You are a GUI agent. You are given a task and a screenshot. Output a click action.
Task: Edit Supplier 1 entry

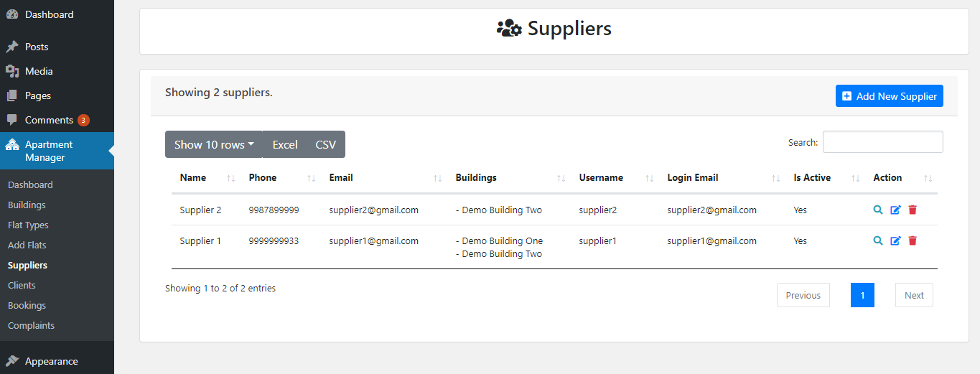895,240
